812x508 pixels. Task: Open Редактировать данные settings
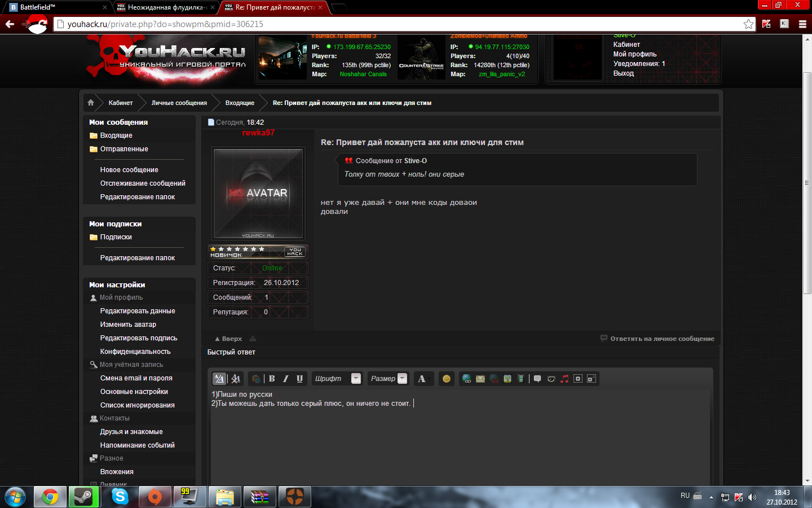(138, 311)
